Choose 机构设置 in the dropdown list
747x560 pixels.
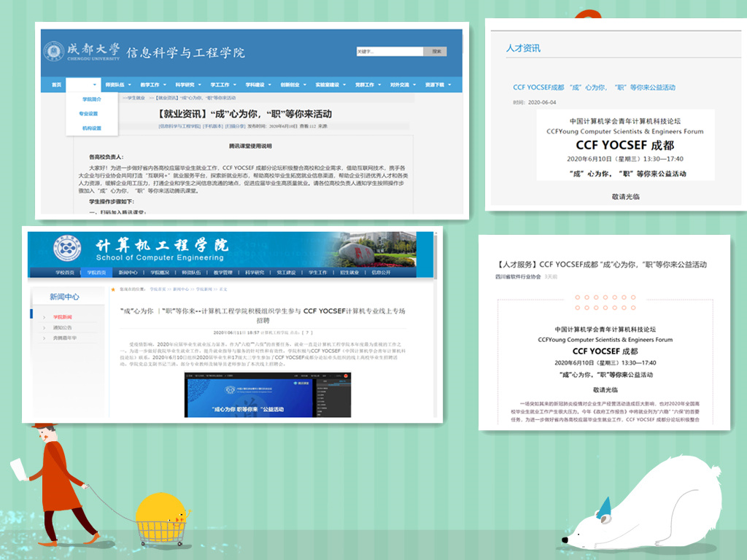pyautogui.click(x=91, y=128)
